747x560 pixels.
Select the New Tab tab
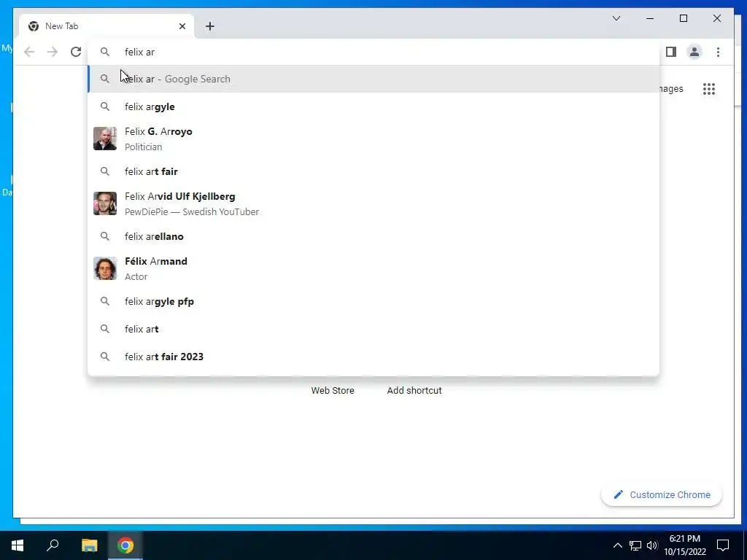107,26
